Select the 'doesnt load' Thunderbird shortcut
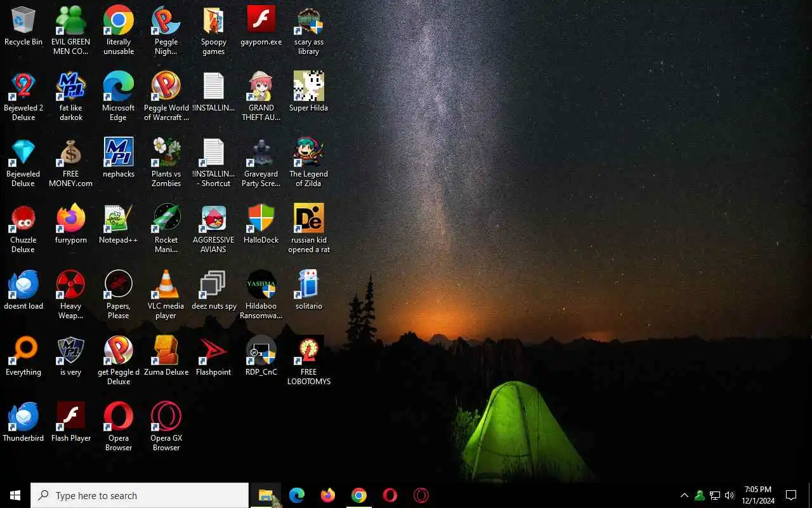This screenshot has height=508, width=812. coord(23,290)
